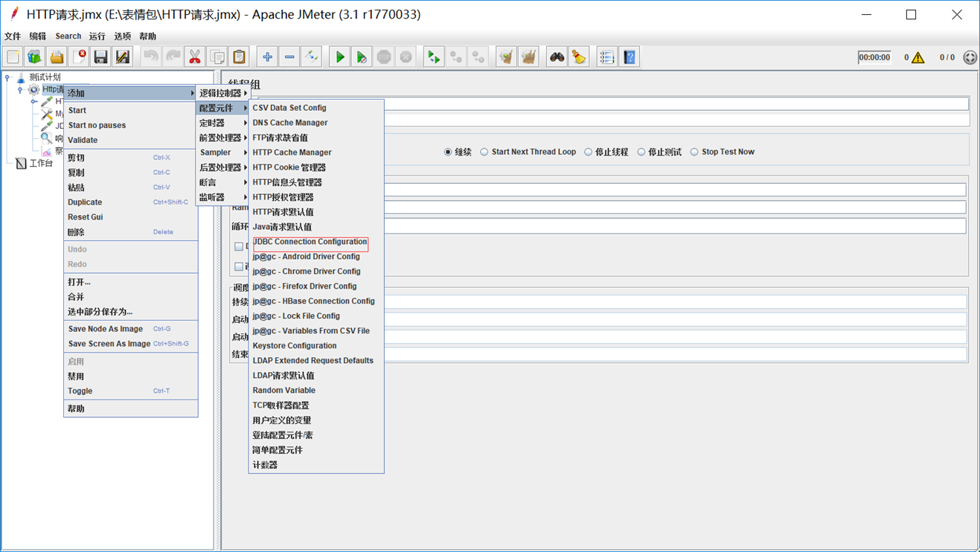980x552 pixels.
Task: Open the Search menu
Action: [68, 36]
